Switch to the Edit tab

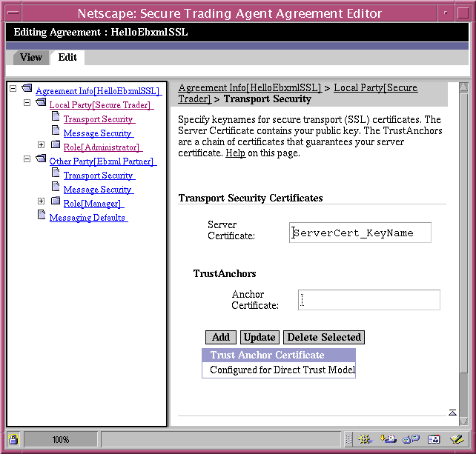(x=67, y=57)
